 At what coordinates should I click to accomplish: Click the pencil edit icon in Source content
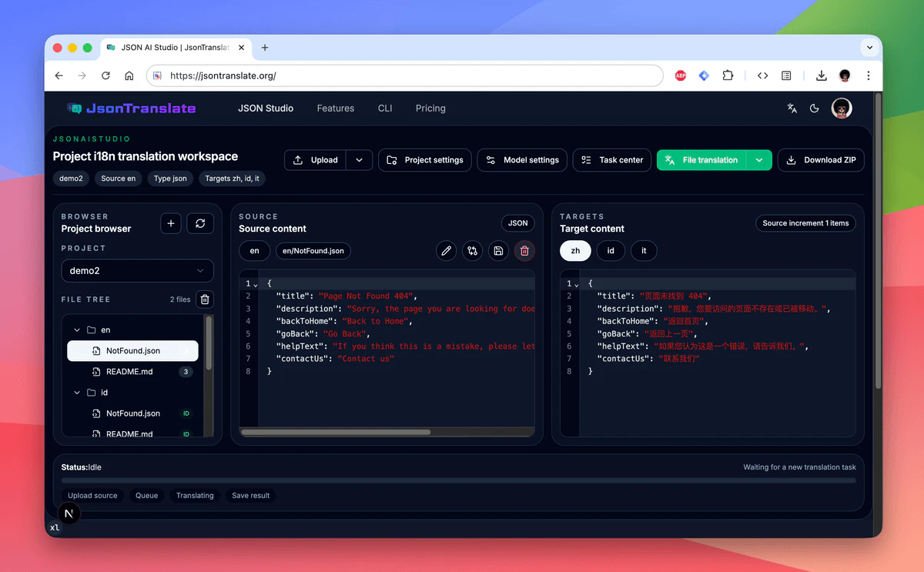(447, 250)
